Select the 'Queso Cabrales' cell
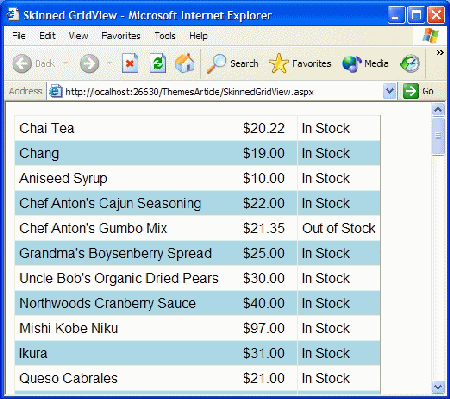Screen dimensions: 450x399 (126, 378)
